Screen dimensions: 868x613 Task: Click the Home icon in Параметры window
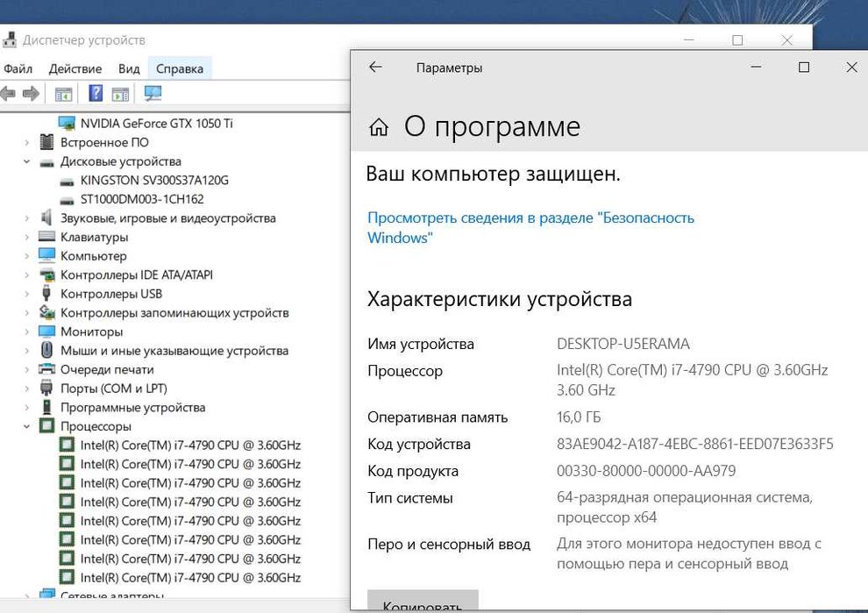coord(379,127)
